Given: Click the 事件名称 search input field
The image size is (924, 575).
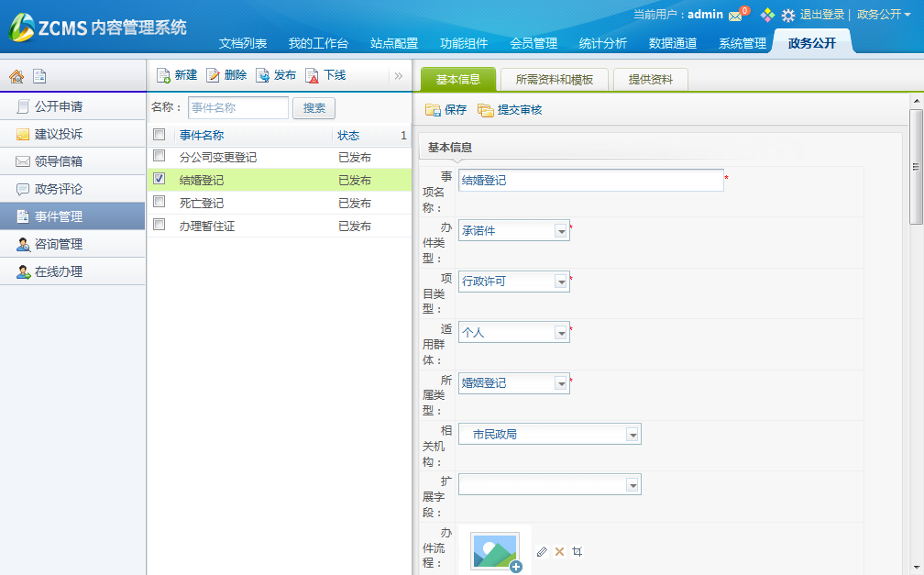Looking at the screenshot, I should click(x=237, y=108).
